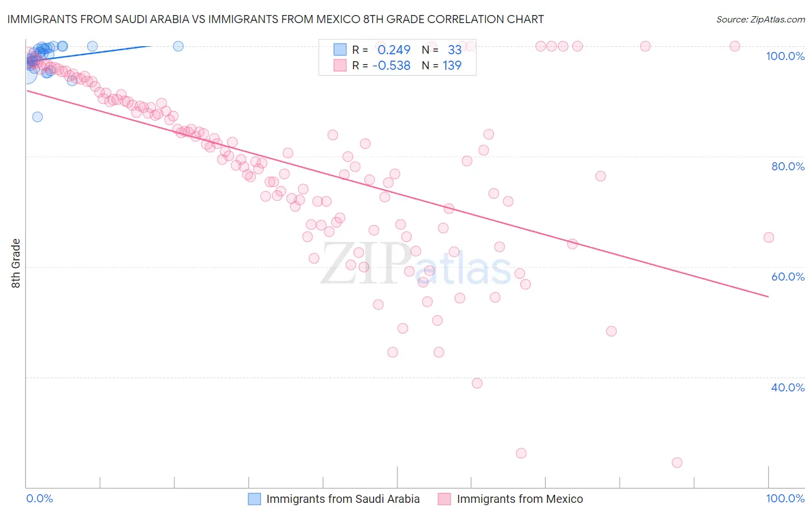Click the 40.0% y-axis label
This screenshot has width=812, height=515.
tap(788, 387)
